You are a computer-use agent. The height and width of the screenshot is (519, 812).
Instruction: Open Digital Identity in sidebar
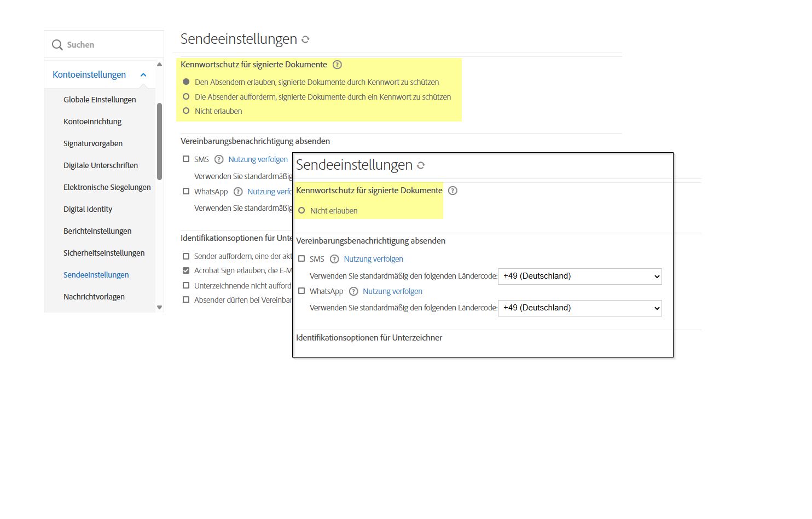pos(88,209)
